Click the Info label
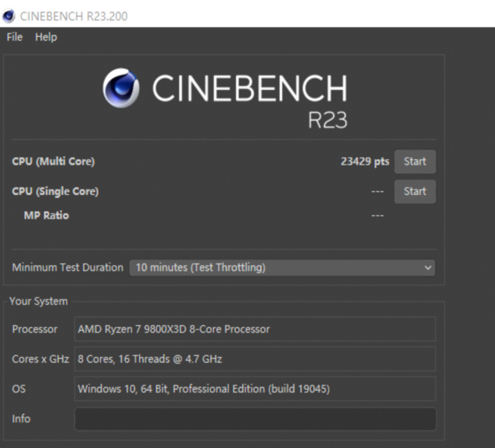Screen dimensions: 495x448 [x=21, y=419]
